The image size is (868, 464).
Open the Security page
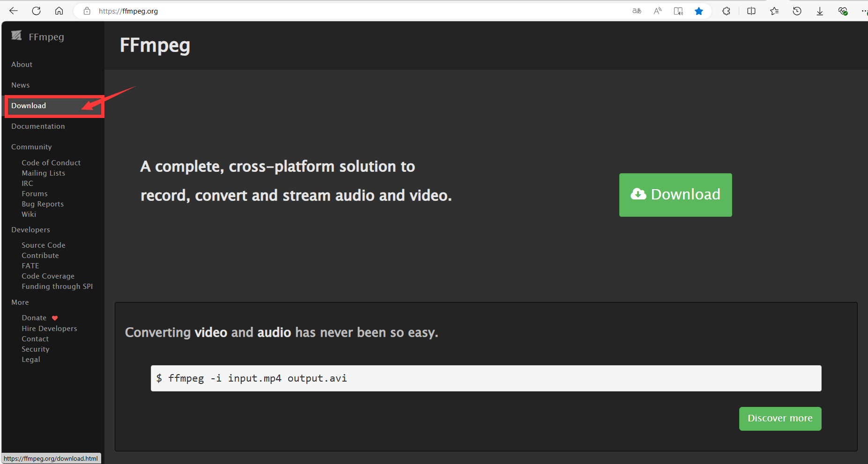click(x=36, y=349)
